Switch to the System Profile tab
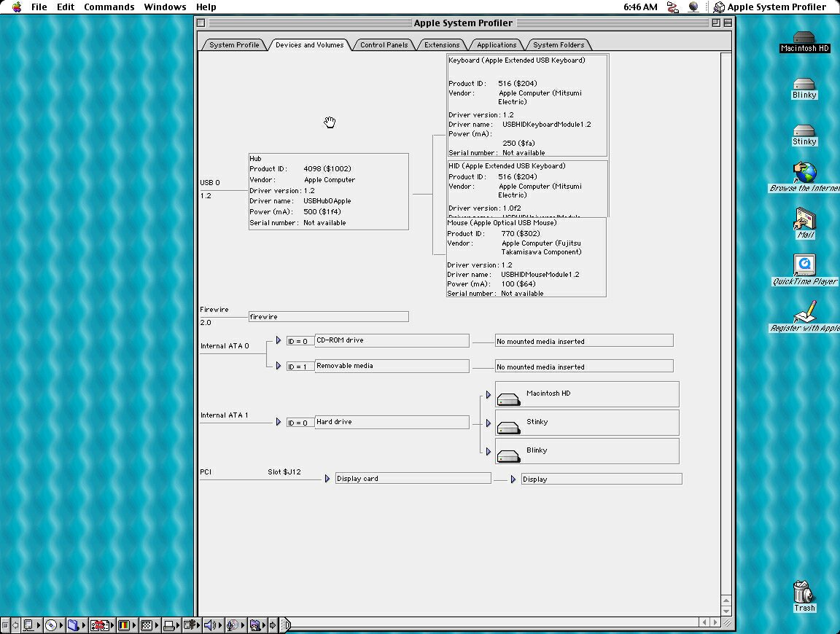 pos(234,45)
